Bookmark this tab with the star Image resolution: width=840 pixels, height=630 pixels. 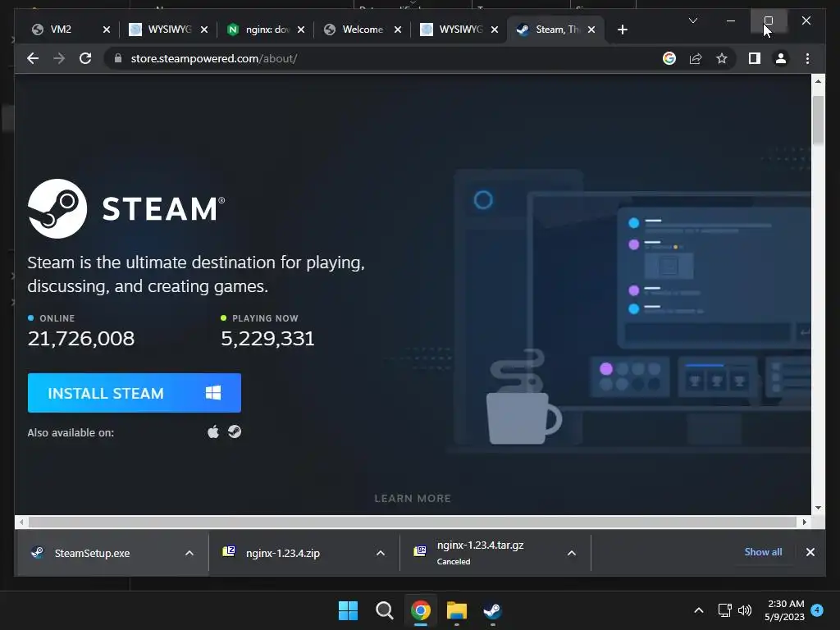click(x=722, y=58)
